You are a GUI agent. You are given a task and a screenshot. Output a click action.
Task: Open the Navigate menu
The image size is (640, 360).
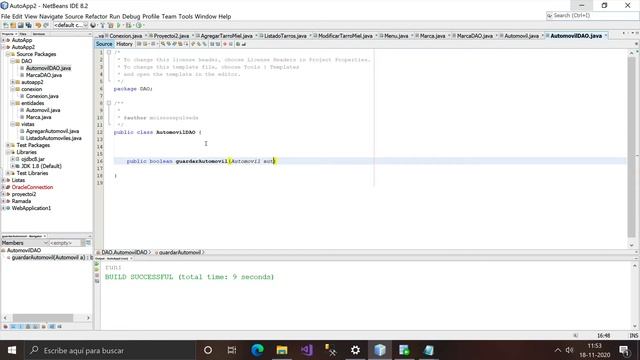[x=51, y=16]
